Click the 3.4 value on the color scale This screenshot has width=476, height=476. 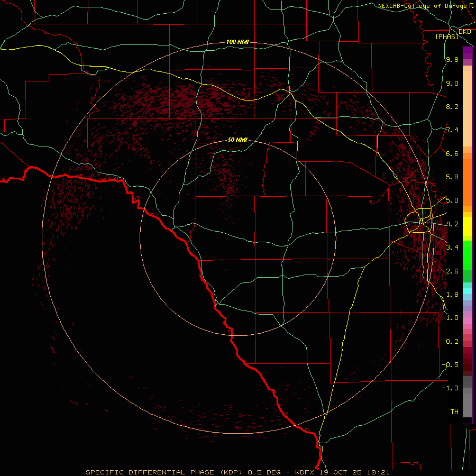coord(452,248)
